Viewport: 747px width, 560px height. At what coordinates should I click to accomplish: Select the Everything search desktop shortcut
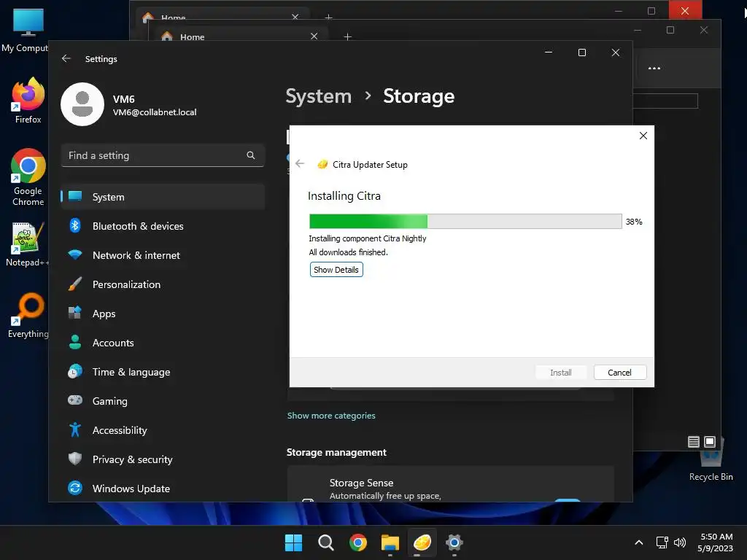28,316
